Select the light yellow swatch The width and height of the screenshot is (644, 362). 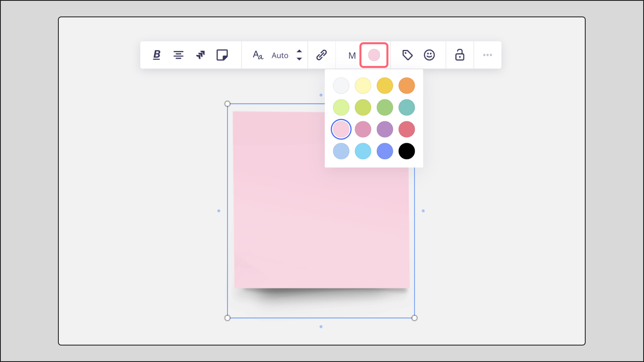click(363, 85)
